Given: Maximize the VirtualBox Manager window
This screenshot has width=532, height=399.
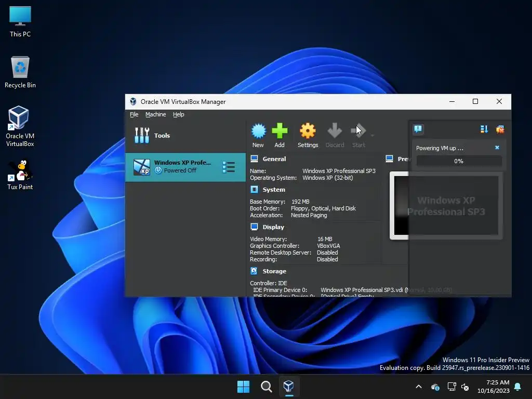Looking at the screenshot, I should tap(475, 101).
